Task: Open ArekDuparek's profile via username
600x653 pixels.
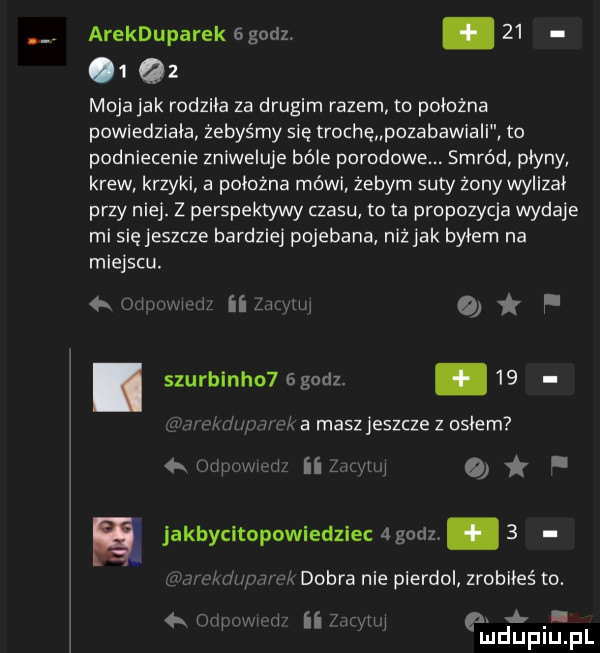Action: coord(157,34)
